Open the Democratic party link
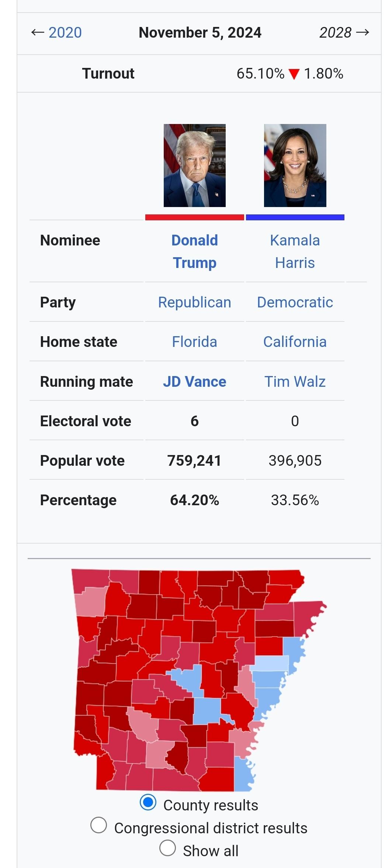Screen dimensions: 392x868 295,302
